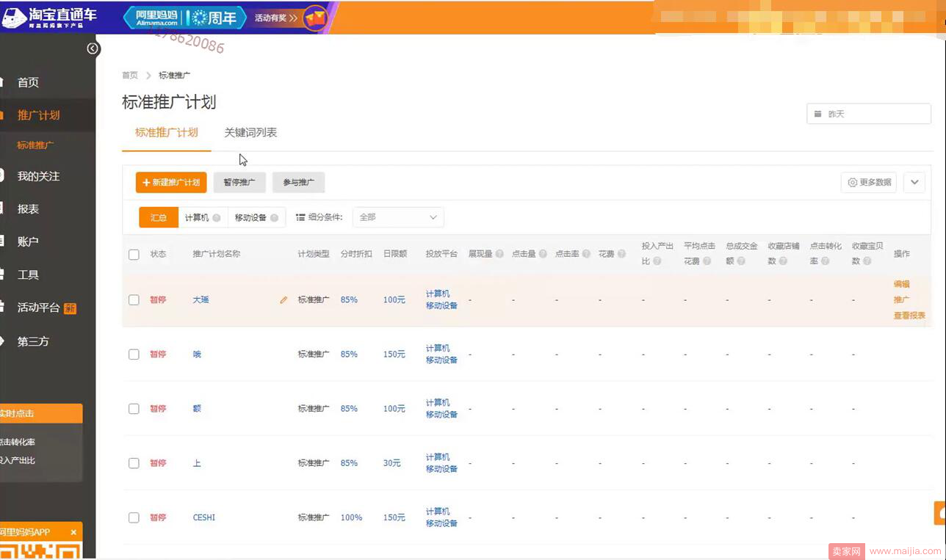Viewport: 946px width, 560px height.
Task: Click the 新建推广计划 button
Action: pos(171,182)
